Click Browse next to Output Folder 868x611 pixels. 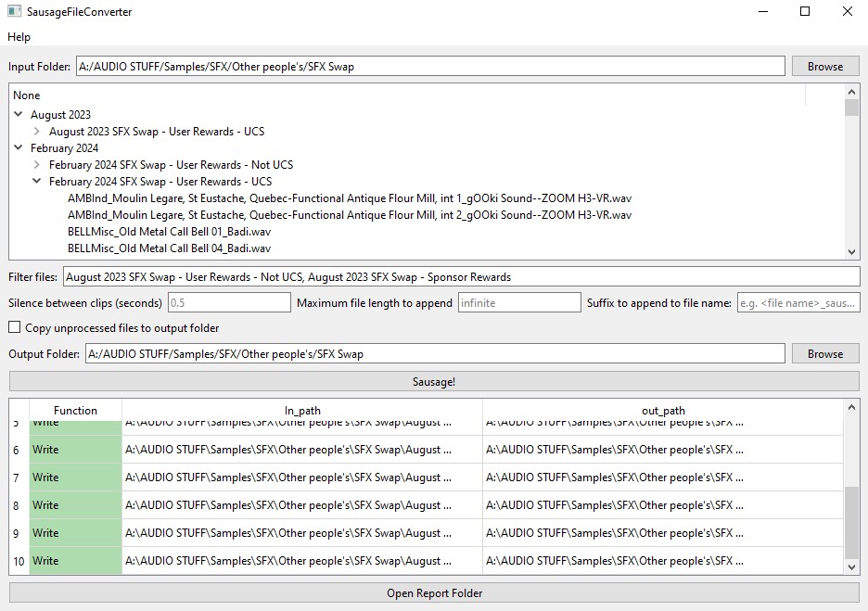click(x=824, y=353)
